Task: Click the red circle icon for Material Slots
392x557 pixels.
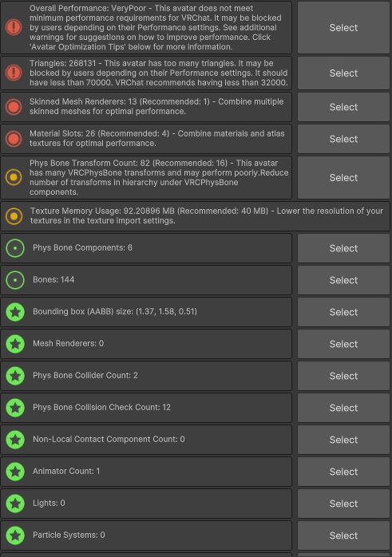Action: (14, 139)
